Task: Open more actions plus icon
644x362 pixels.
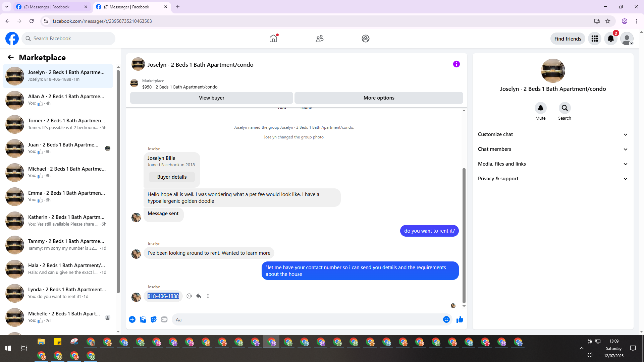Action: pos(132,319)
